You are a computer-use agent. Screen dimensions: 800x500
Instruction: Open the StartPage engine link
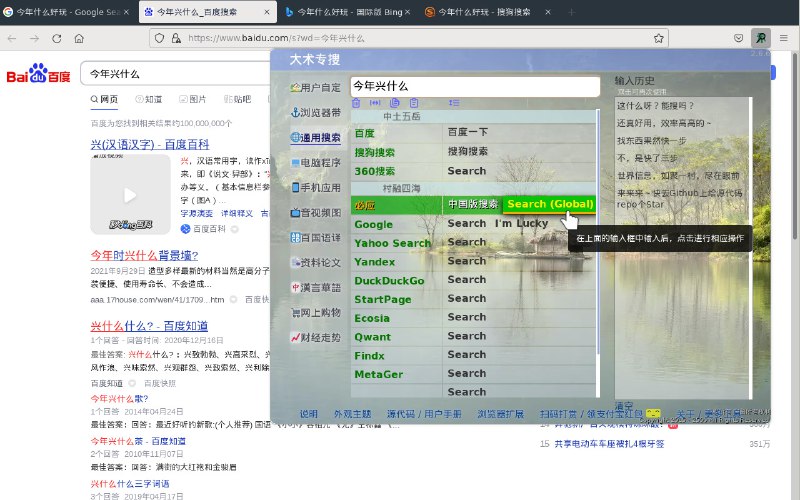(382, 299)
